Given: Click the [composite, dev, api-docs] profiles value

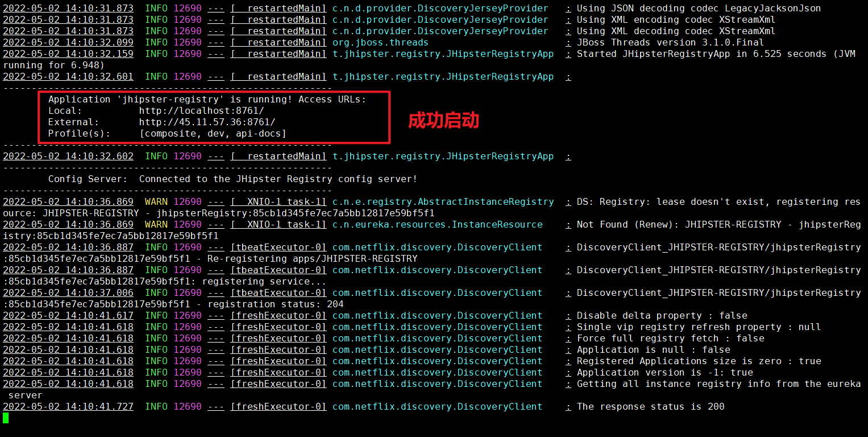Looking at the screenshot, I should pos(213,133).
